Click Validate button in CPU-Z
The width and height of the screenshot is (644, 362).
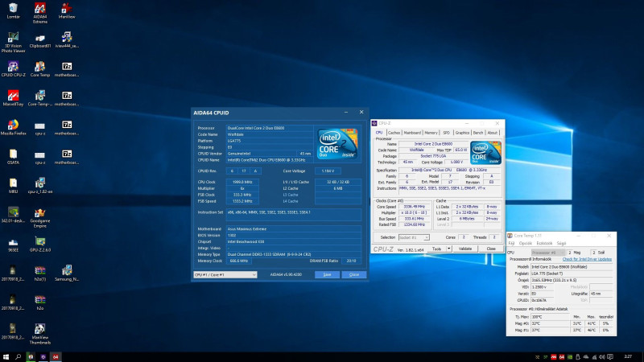click(465, 249)
